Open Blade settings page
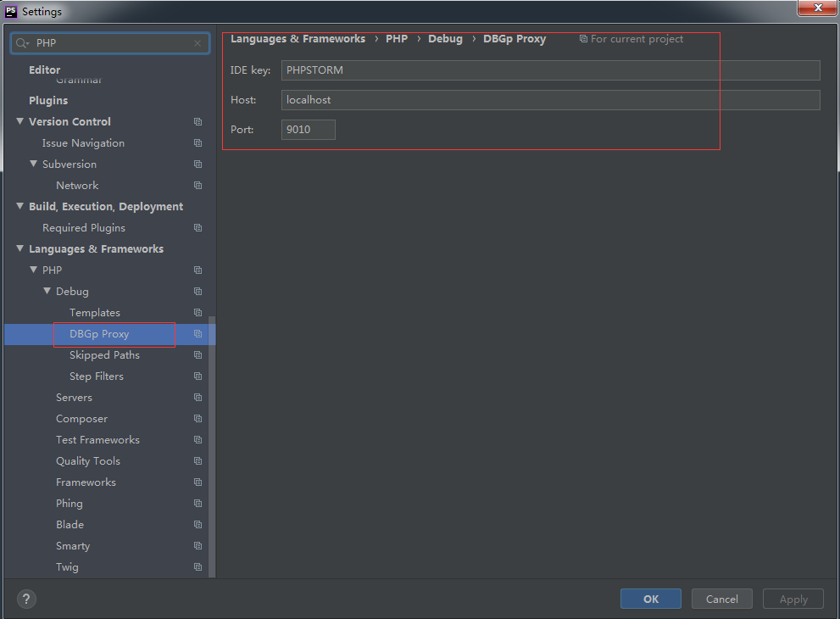 coord(70,525)
